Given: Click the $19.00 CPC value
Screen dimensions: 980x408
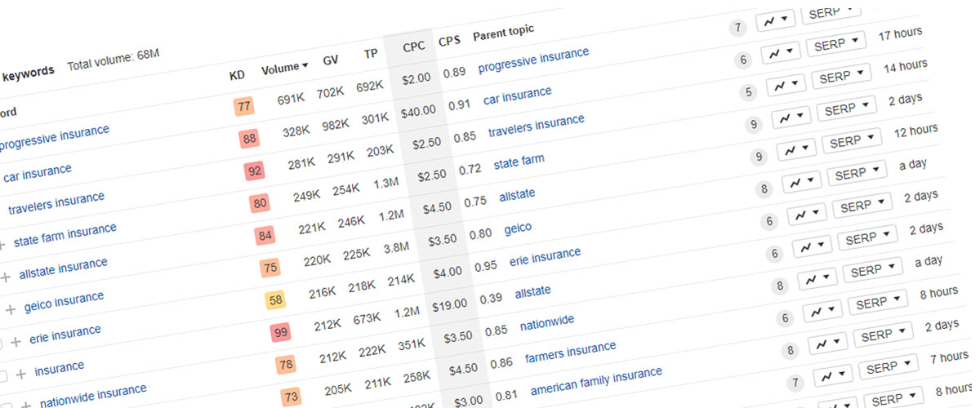Looking at the screenshot, I should 449,304.
